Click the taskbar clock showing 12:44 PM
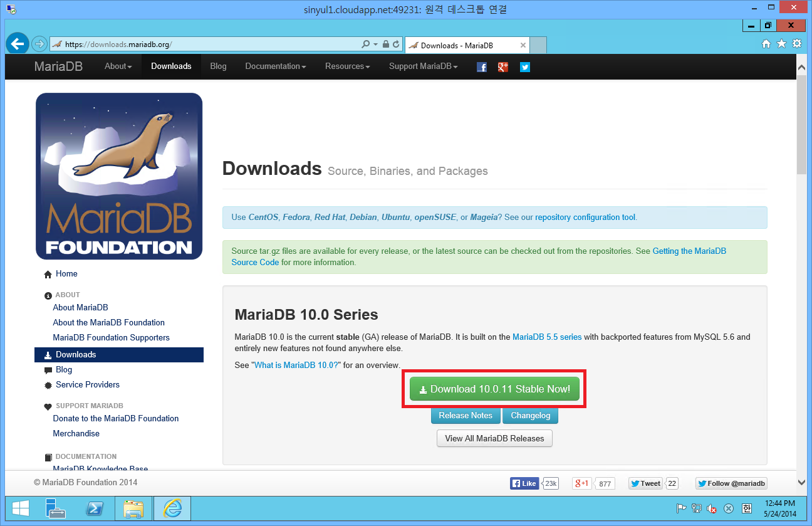This screenshot has height=526, width=812. (x=781, y=508)
